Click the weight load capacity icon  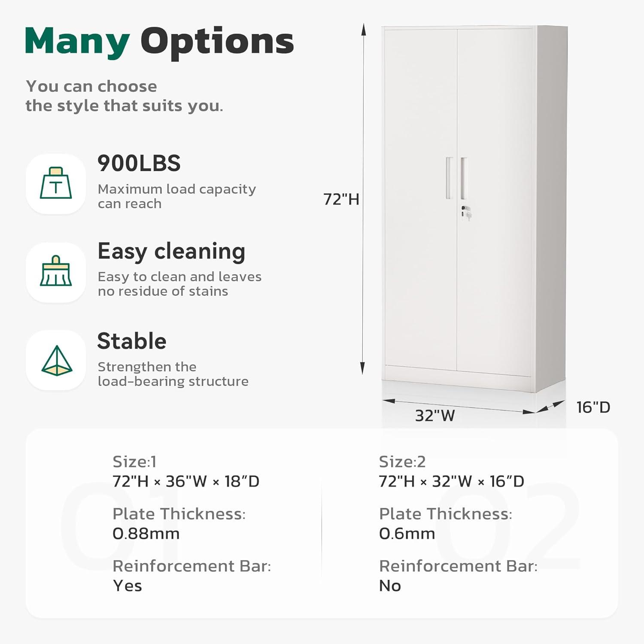(56, 184)
